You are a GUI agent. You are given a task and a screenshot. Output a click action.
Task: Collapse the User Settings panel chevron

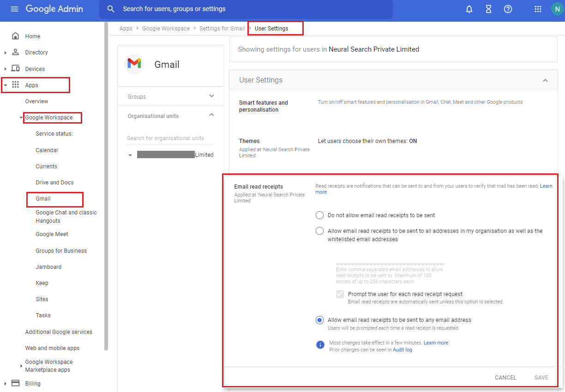[545, 80]
